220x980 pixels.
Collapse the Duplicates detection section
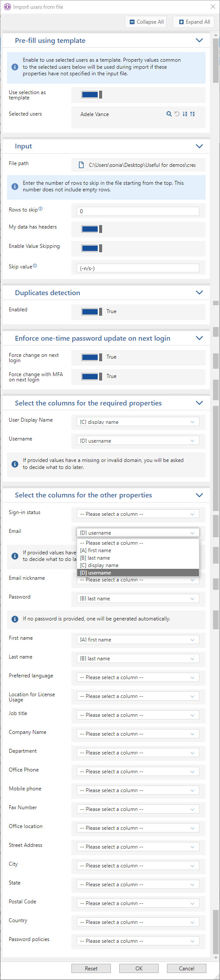(199, 293)
